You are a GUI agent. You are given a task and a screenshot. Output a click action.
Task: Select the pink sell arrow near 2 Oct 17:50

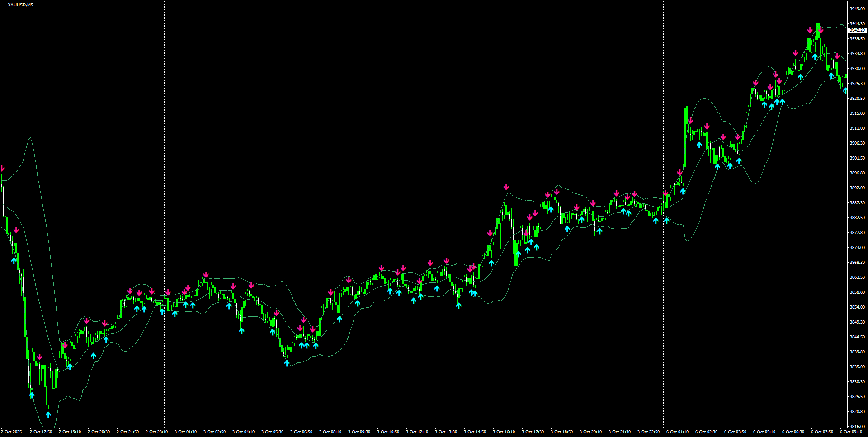coord(40,357)
